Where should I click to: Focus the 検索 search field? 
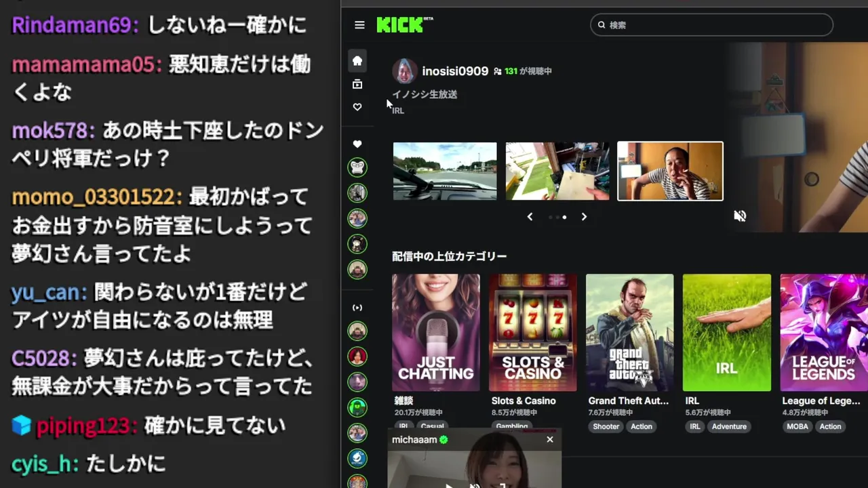[711, 25]
